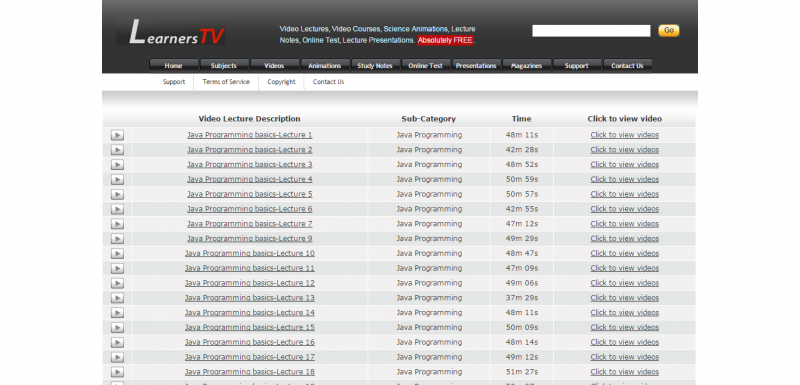Open the Animations menu item
The width and height of the screenshot is (800, 385).
tap(324, 66)
